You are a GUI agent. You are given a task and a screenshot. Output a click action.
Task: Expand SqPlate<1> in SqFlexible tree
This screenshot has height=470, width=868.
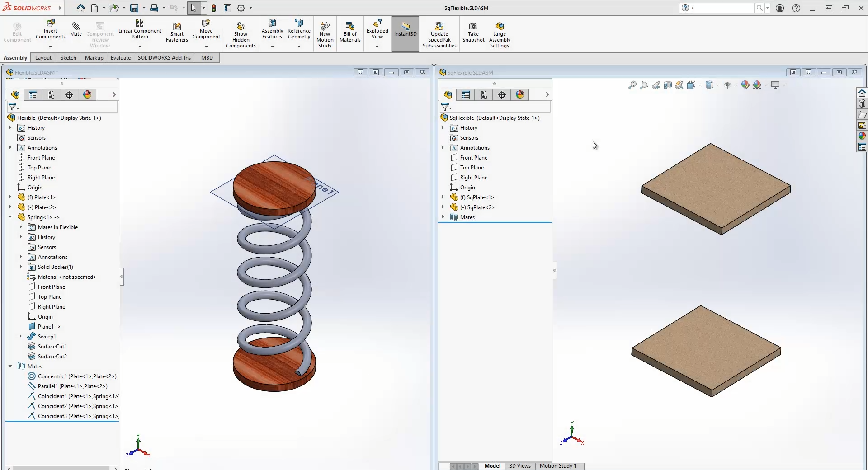pyautogui.click(x=443, y=197)
